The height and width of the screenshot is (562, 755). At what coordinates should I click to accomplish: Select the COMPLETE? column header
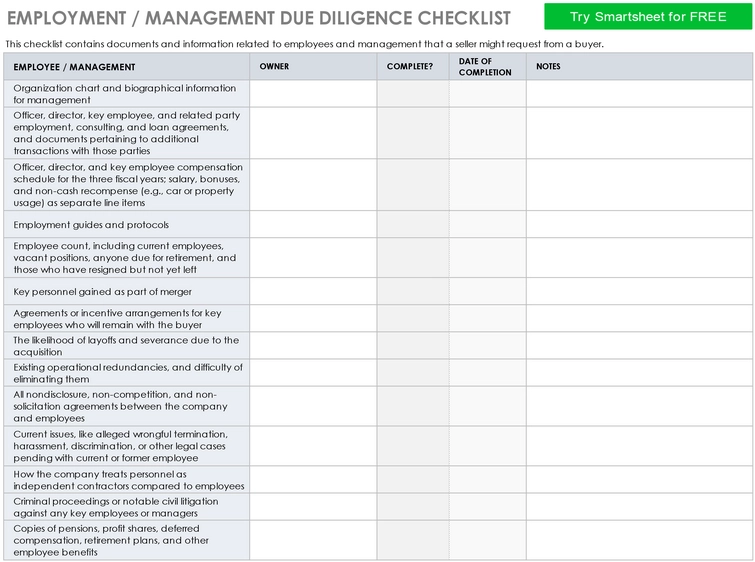413,67
